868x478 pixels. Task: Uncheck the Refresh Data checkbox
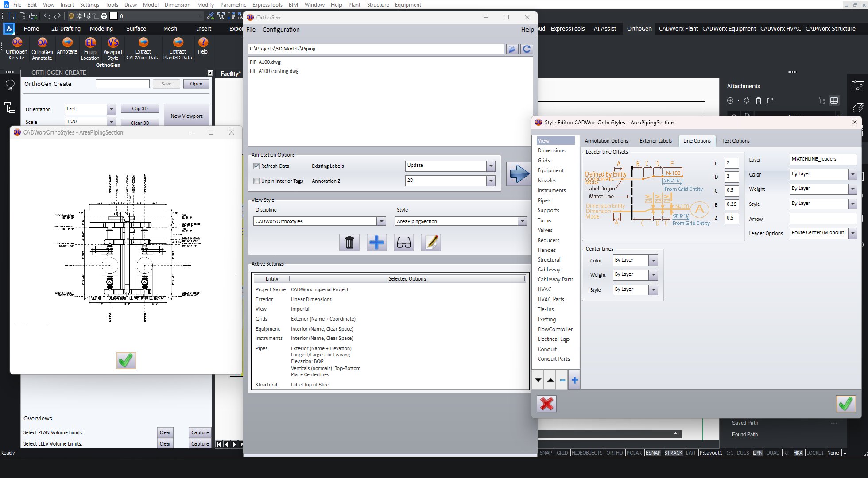256,166
